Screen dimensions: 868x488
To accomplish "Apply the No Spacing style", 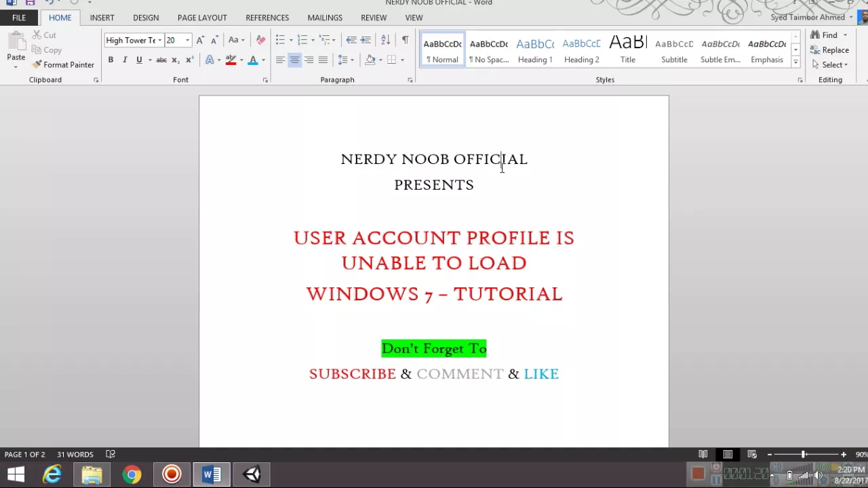I will (x=489, y=50).
